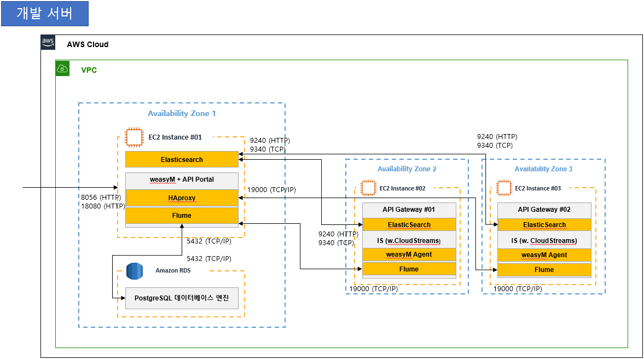Click the weasyM Agent box in API Gateway #02
This screenshot has width=644, height=359.
point(544,254)
